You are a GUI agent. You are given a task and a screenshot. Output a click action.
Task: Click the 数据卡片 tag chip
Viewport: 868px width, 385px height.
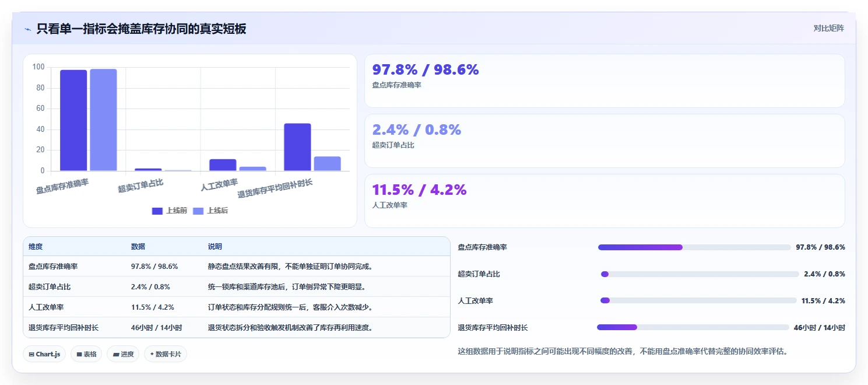pyautogui.click(x=166, y=354)
